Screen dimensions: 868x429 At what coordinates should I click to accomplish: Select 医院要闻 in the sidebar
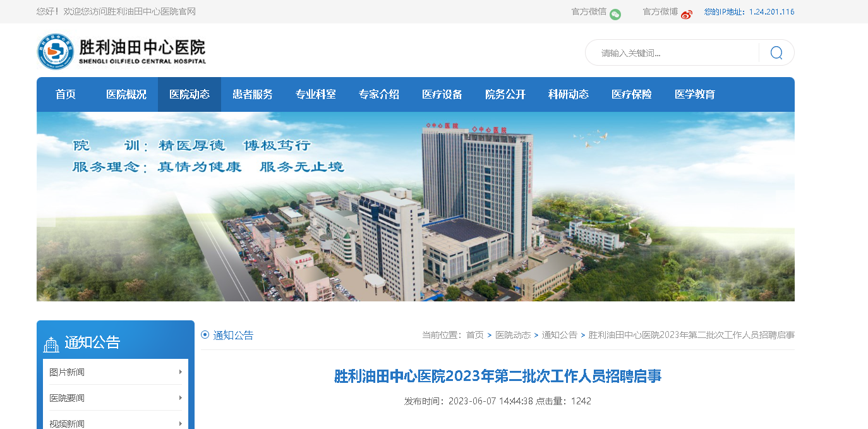[x=67, y=398]
